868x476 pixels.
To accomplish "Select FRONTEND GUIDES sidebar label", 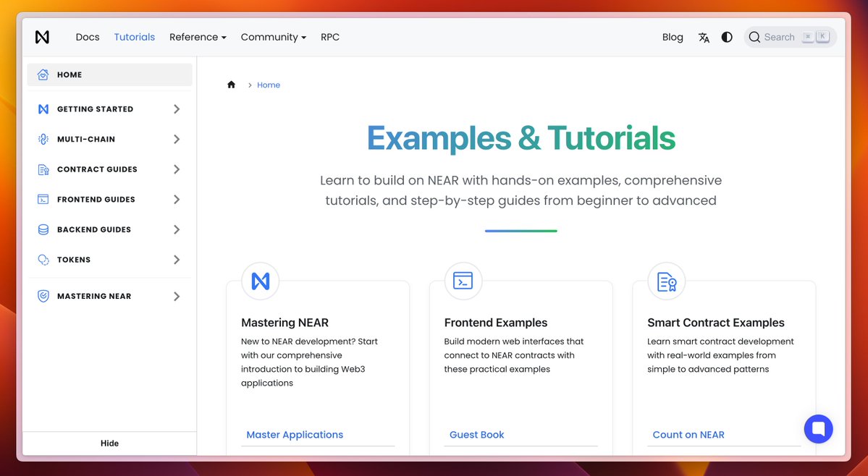I will click(96, 199).
